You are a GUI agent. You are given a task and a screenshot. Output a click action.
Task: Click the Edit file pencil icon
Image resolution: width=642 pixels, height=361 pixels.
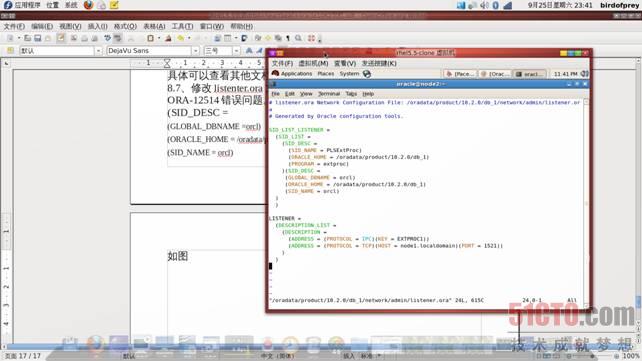pyautogui.click(x=61, y=38)
